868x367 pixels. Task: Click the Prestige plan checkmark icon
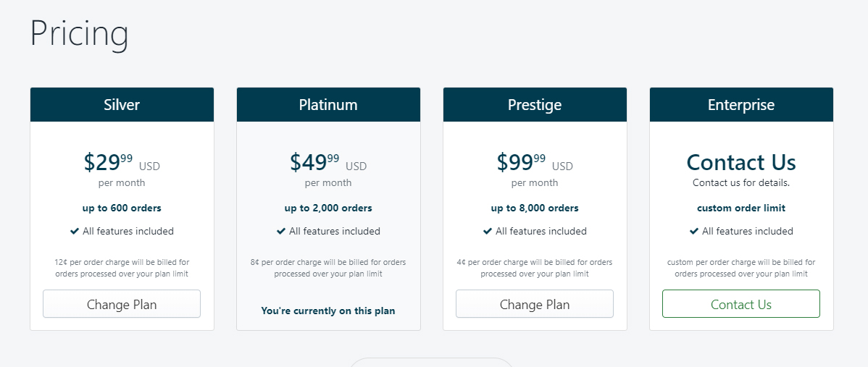click(x=488, y=231)
